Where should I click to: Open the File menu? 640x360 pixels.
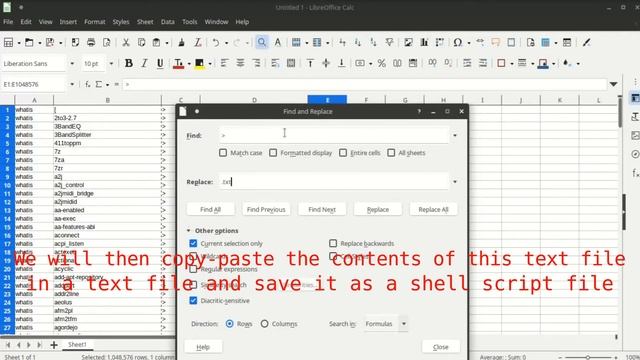pos(8,22)
